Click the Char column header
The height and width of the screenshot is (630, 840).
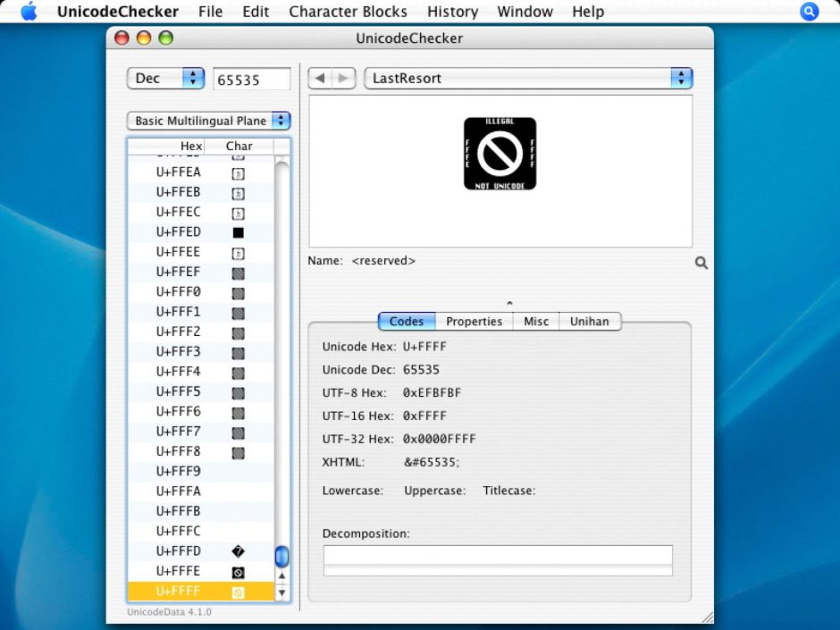click(x=239, y=146)
